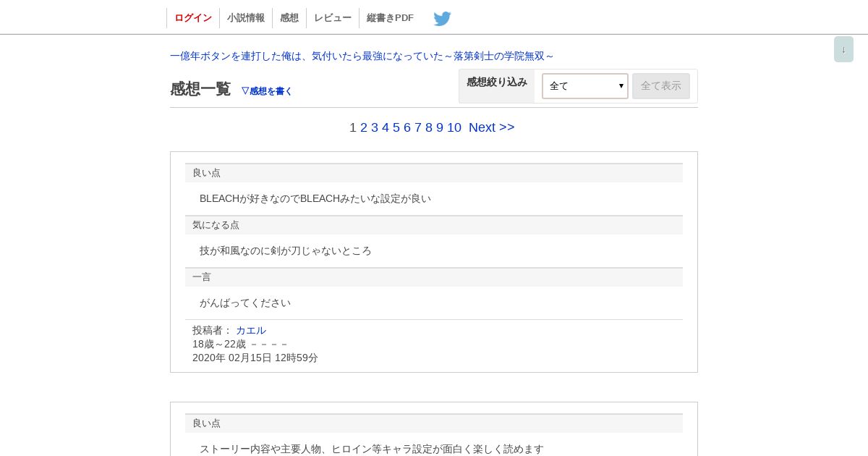Navigate to page 9 of reviews
This screenshot has width=868, height=456.
click(x=440, y=127)
